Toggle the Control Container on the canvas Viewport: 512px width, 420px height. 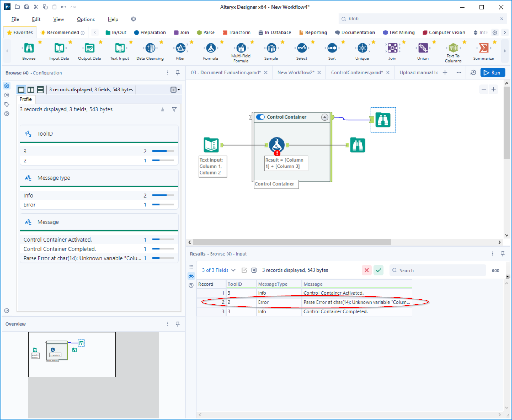coord(260,117)
